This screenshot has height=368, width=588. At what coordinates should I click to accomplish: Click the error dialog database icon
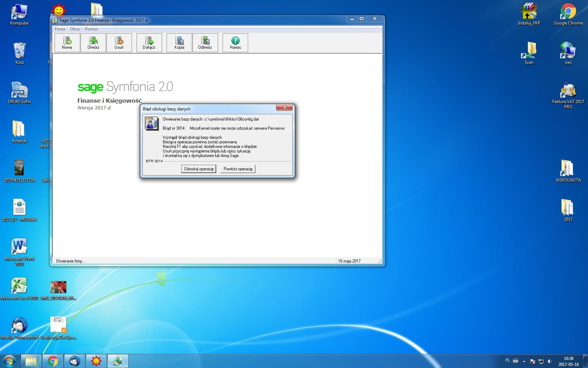pyautogui.click(x=152, y=123)
